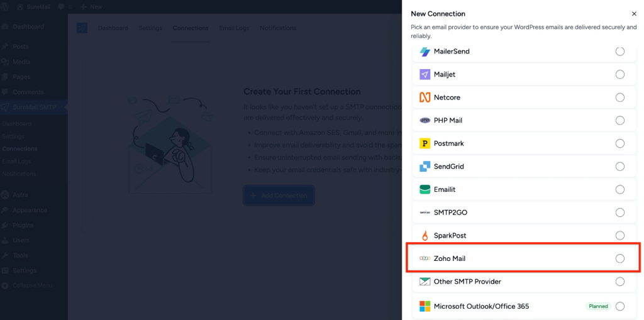Click the Appearance brush icon in sidebar
This screenshot has width=644, height=320.
5,210
